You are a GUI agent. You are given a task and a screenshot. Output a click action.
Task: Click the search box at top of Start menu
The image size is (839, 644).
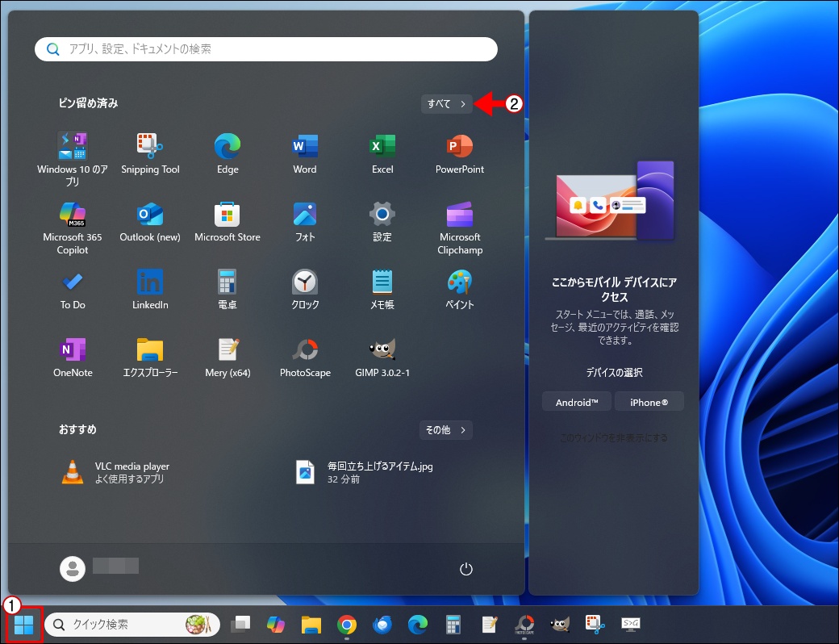pyautogui.click(x=266, y=49)
